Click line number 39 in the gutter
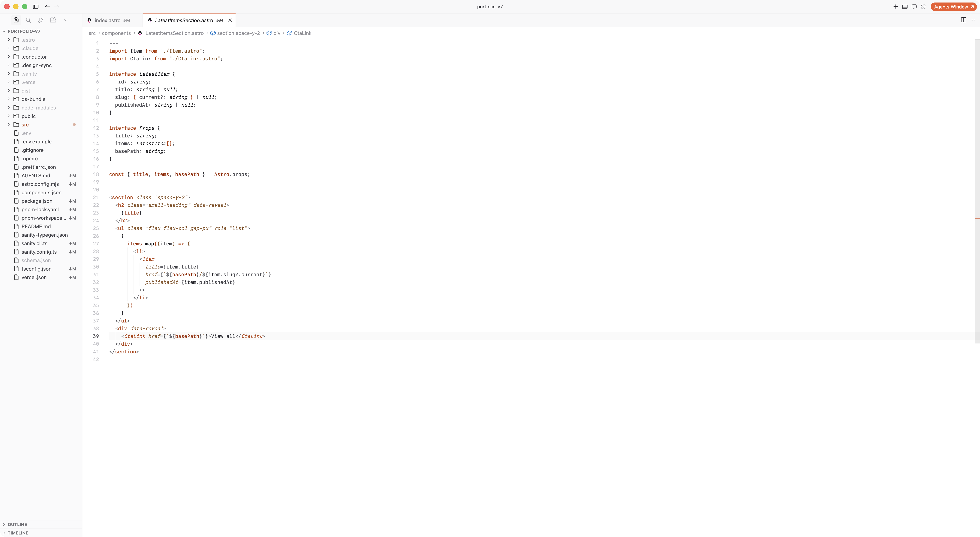This screenshot has height=537, width=980. 96,336
